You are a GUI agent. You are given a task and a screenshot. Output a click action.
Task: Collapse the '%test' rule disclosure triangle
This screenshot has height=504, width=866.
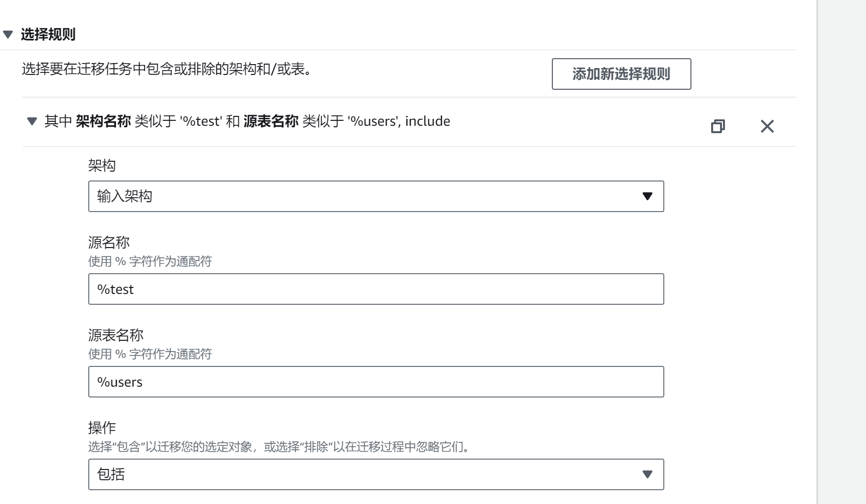[32, 121]
